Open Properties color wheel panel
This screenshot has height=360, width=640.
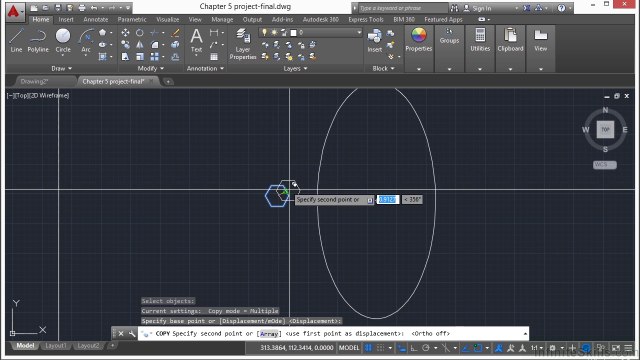(x=418, y=40)
